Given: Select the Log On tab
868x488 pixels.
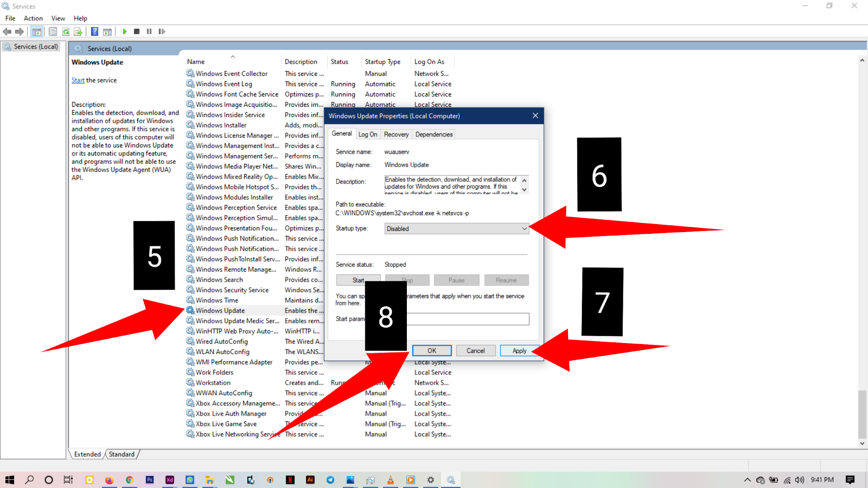Looking at the screenshot, I should [x=367, y=134].
